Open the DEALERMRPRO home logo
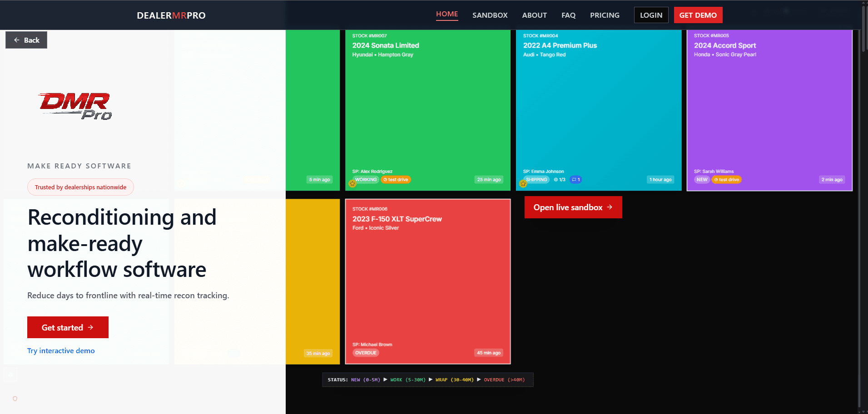This screenshot has width=868, height=414. tap(171, 15)
